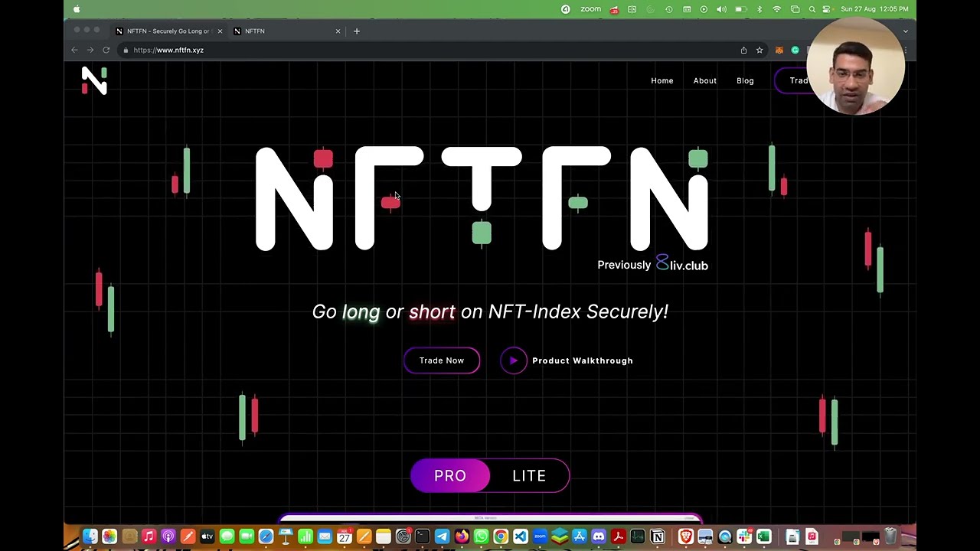980x551 pixels.
Task: Open the About page link
Action: point(705,80)
